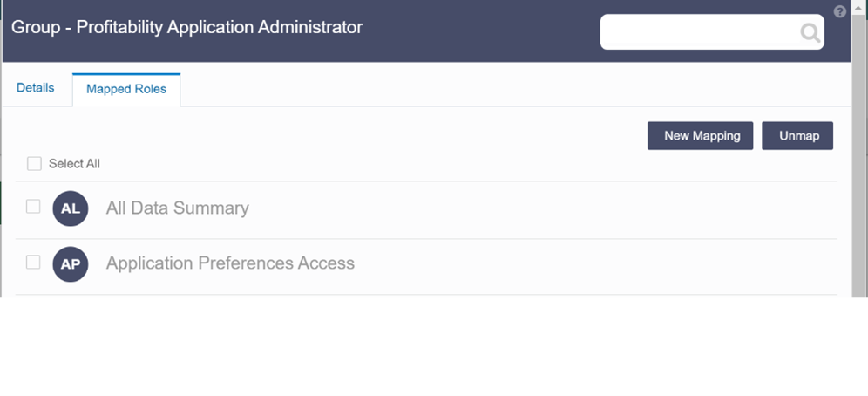Open the All Data Summary role name
This screenshot has height=396, width=868.
point(177,208)
